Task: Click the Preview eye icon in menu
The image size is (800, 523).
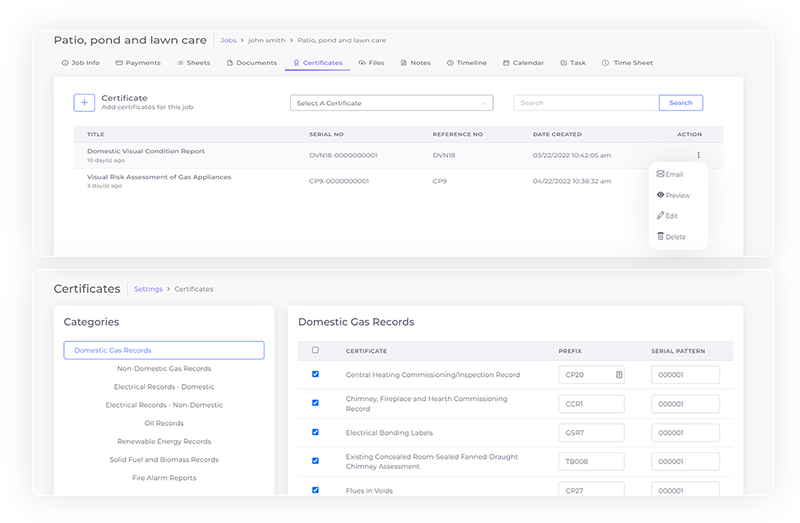Action: 660,195
